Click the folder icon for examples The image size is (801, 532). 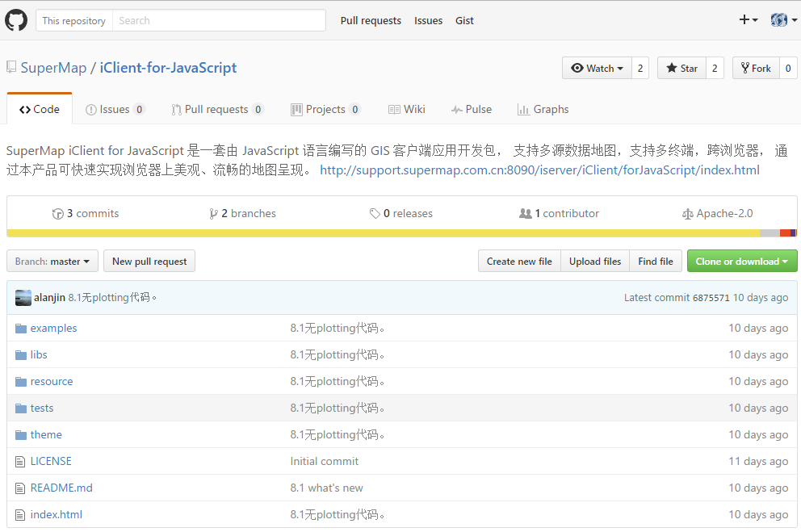pyautogui.click(x=21, y=329)
